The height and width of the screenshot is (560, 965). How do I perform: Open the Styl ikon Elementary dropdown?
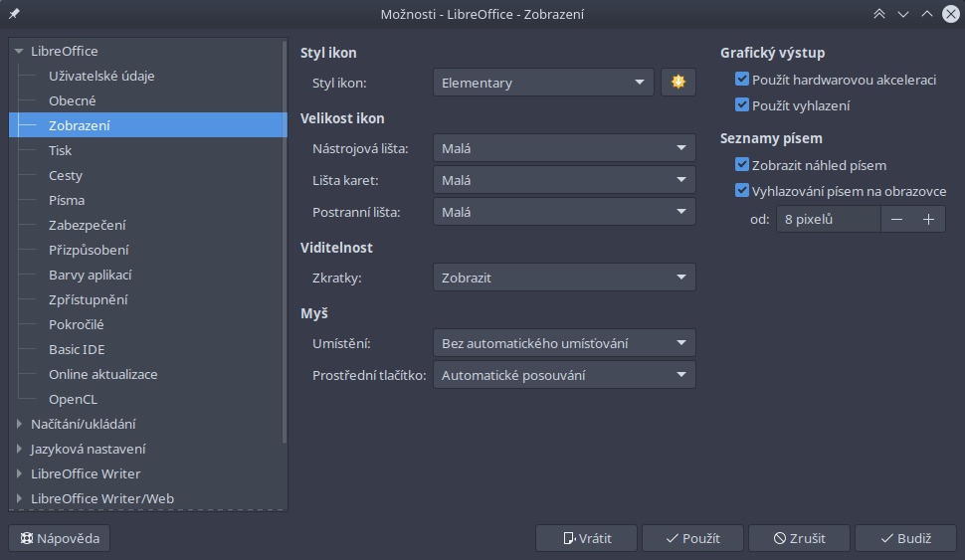click(543, 83)
